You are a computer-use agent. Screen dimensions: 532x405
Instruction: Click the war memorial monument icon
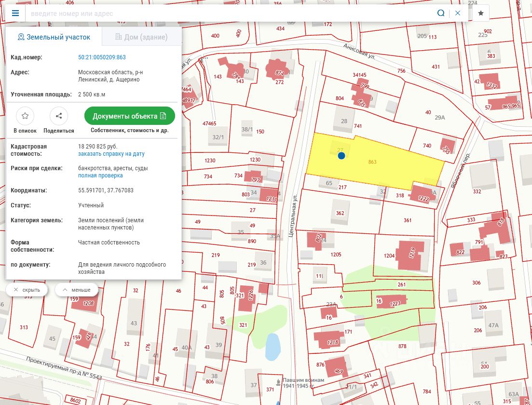[x=278, y=382]
